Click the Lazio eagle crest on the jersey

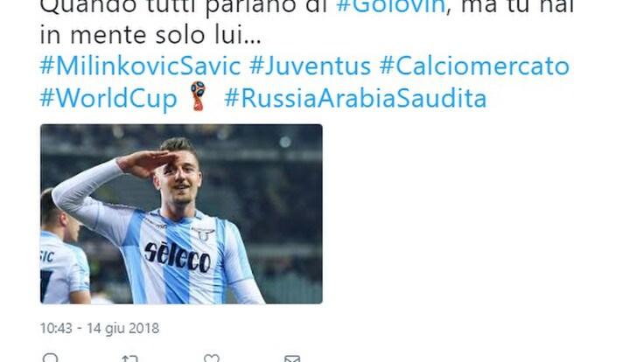pyautogui.click(x=204, y=234)
